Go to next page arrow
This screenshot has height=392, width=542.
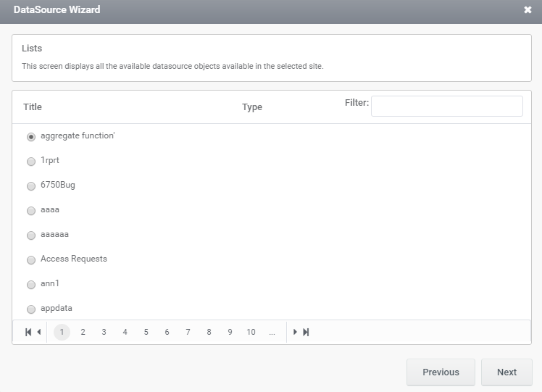[295, 332]
